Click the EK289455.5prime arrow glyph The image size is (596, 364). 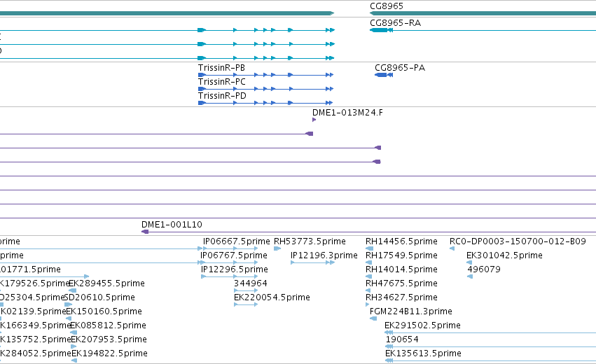pos(72,290)
